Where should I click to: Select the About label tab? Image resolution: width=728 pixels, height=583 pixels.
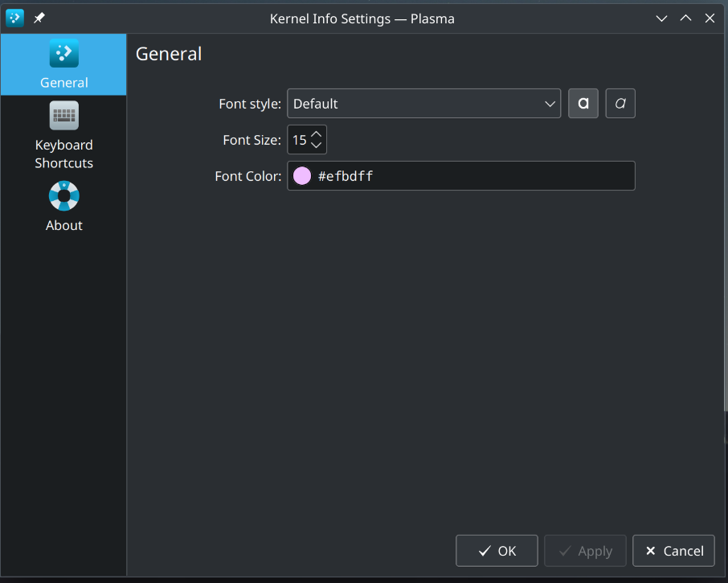64,225
